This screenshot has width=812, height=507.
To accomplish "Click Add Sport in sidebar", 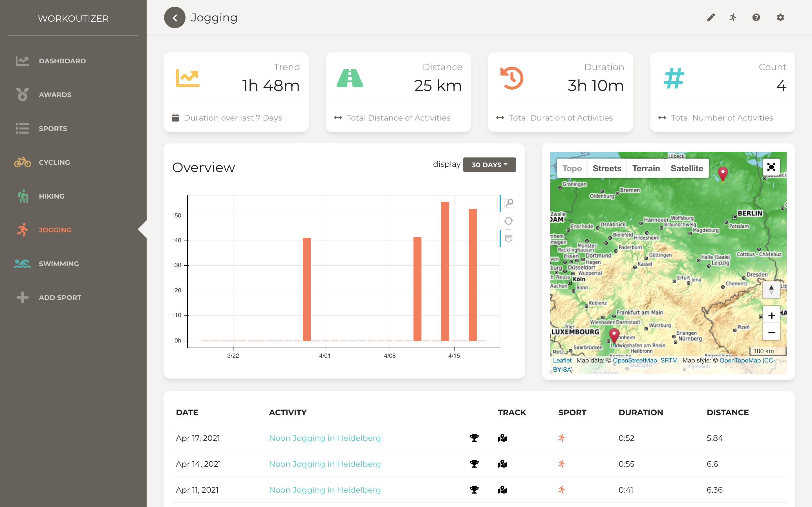I will 60,297.
